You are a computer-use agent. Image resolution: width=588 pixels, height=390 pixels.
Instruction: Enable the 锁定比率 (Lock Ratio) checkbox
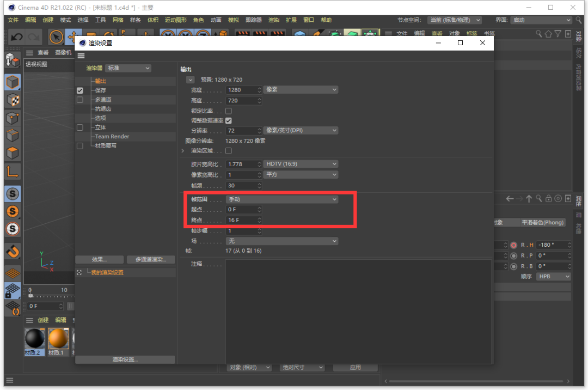tap(229, 111)
